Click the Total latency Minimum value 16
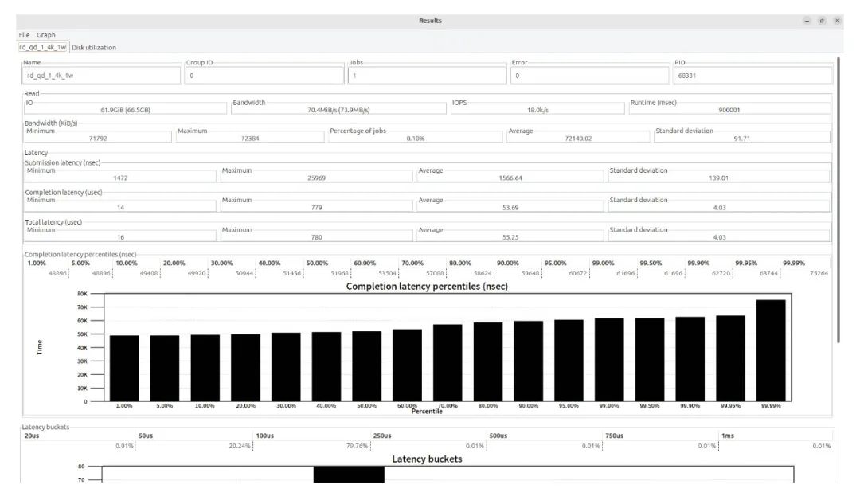 click(120, 237)
